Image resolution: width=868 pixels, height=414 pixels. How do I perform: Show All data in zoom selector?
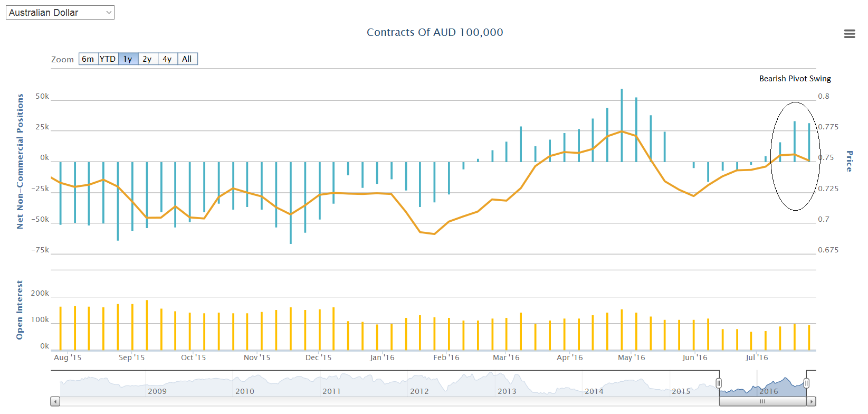(x=187, y=59)
